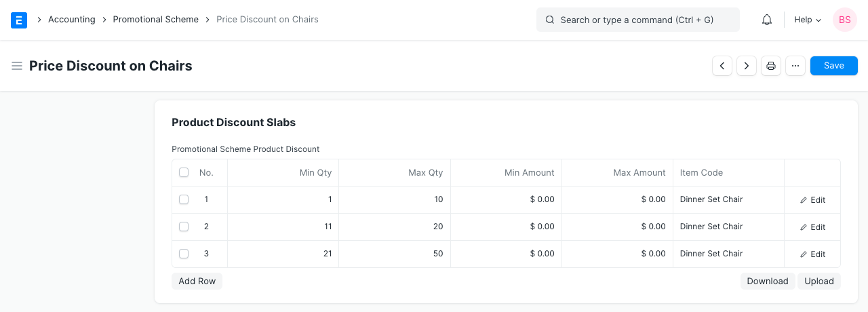This screenshot has width=868, height=312.
Task: Click the ERPNext home logo icon
Action: pos(19,20)
